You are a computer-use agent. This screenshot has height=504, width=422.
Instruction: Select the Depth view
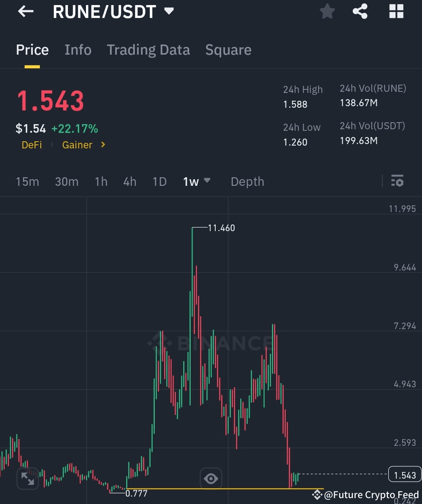[247, 181]
